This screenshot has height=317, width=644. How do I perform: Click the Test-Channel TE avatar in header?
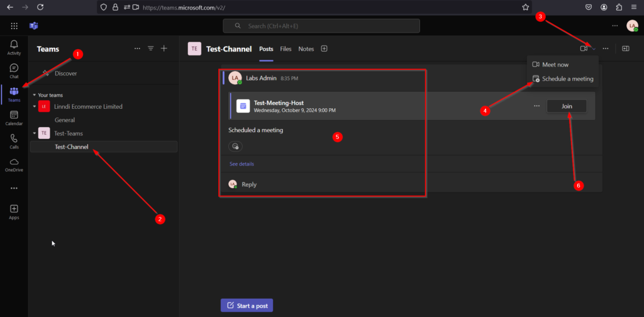pyautogui.click(x=195, y=48)
